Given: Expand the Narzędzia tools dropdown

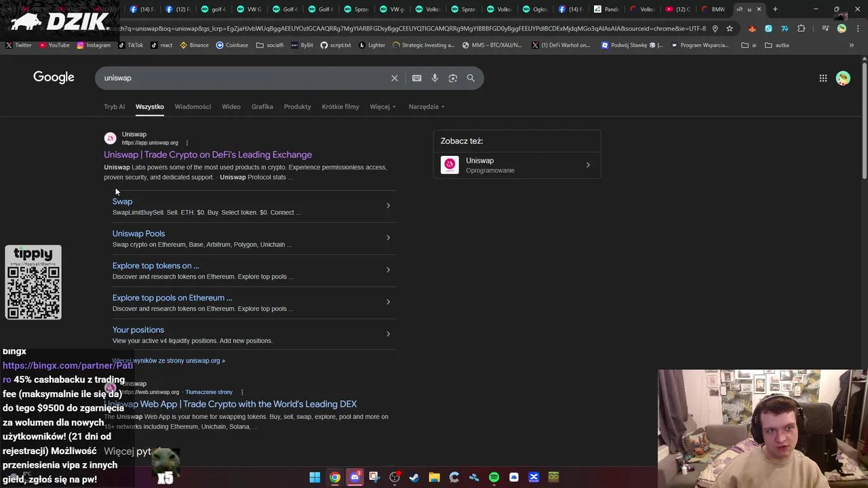Looking at the screenshot, I should (427, 106).
